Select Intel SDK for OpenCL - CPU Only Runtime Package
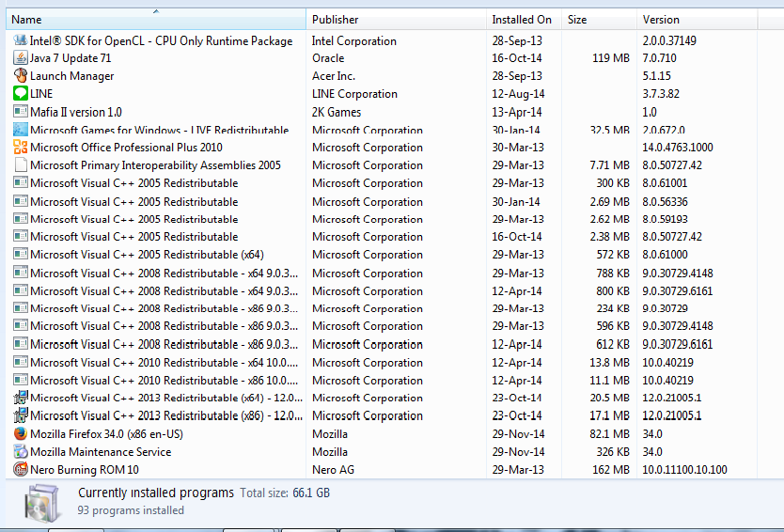Viewport: 784px width, 532px height. click(x=161, y=41)
